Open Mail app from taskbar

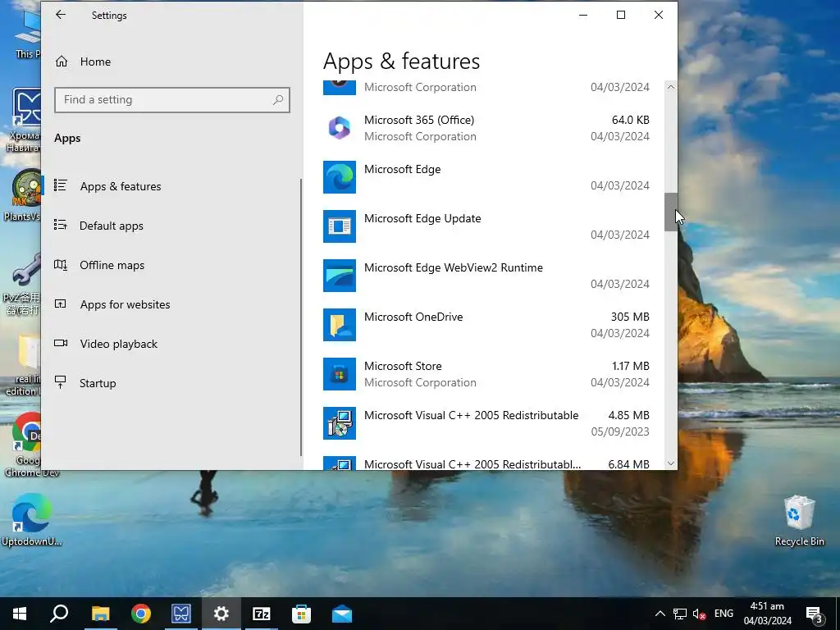[342, 614]
